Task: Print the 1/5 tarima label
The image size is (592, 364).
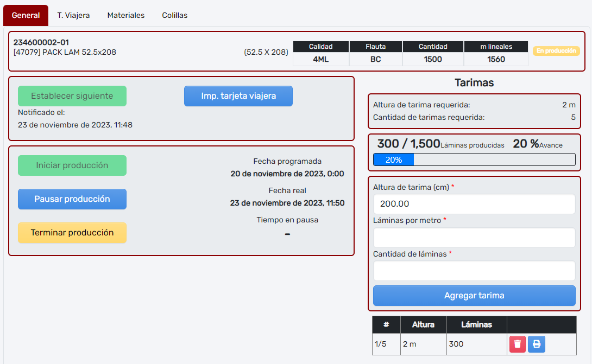Action: pyautogui.click(x=537, y=344)
